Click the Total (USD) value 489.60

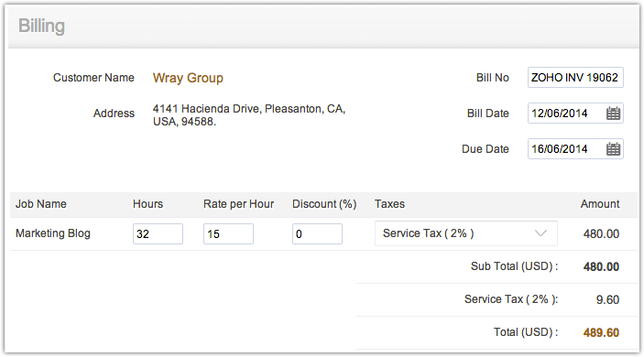coord(601,332)
